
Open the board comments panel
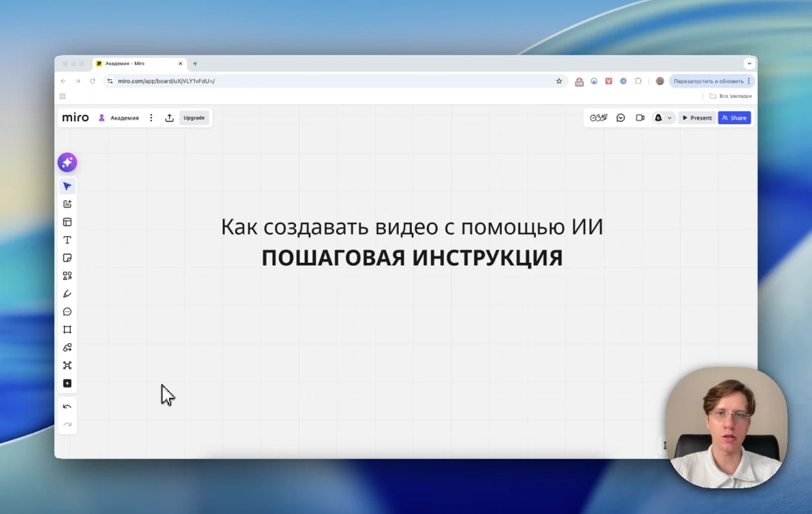[x=621, y=118]
